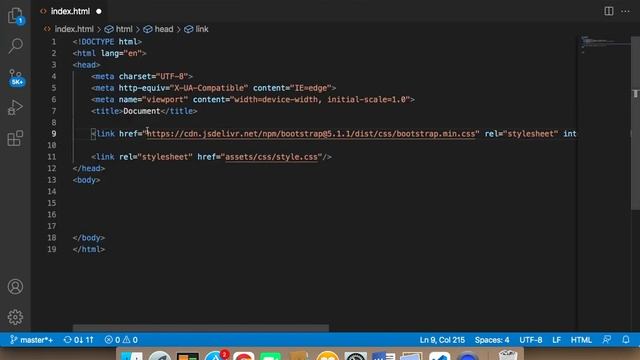640x360 pixels.
Task: Click the content="IE=edge" text
Action: click(x=292, y=88)
